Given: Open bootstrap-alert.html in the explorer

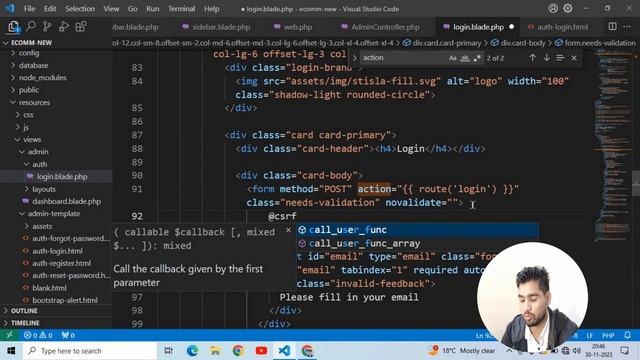Looking at the screenshot, I should point(56,300).
